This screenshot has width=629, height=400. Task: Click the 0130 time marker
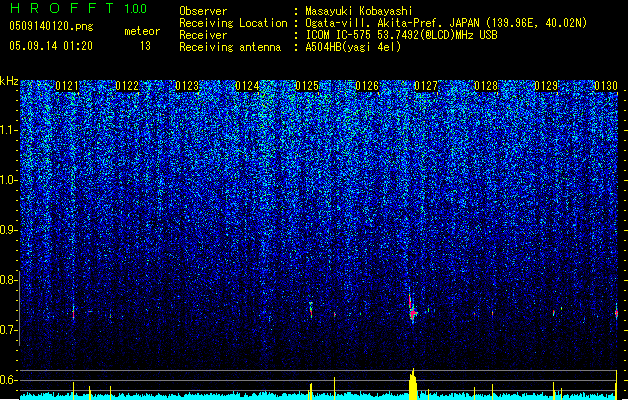click(x=606, y=86)
